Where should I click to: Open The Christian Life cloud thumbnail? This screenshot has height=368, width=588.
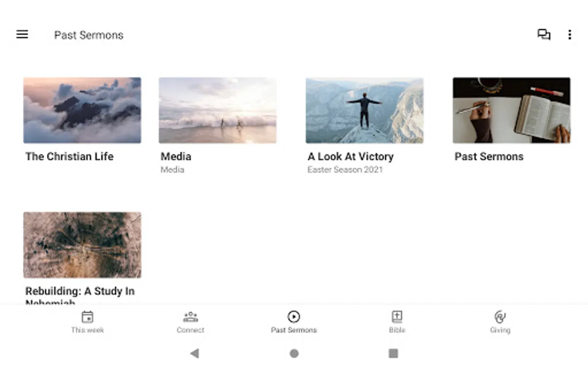click(82, 110)
